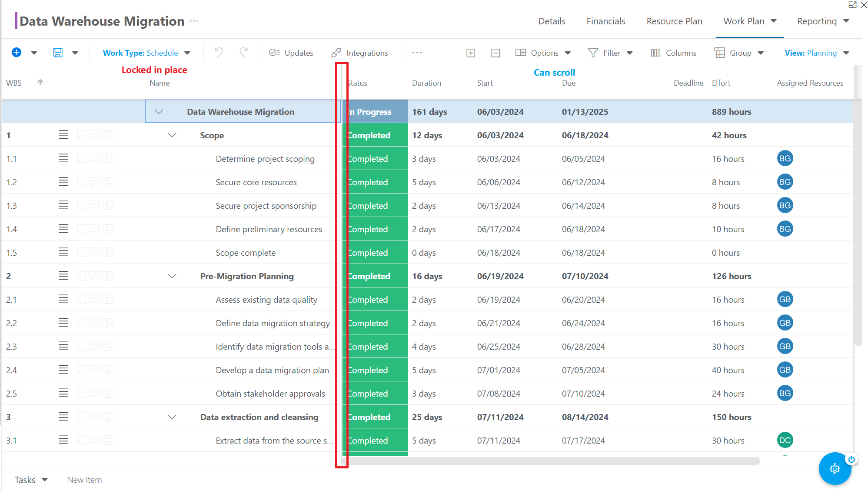Collapse the Pre-Migration Planning section
The height and width of the screenshot is (501, 868).
[172, 276]
